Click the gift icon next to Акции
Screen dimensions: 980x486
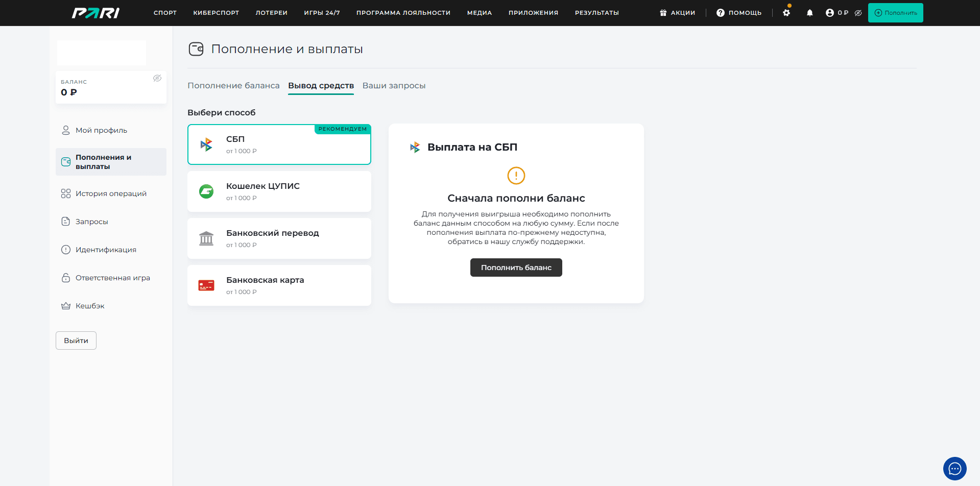coord(663,13)
